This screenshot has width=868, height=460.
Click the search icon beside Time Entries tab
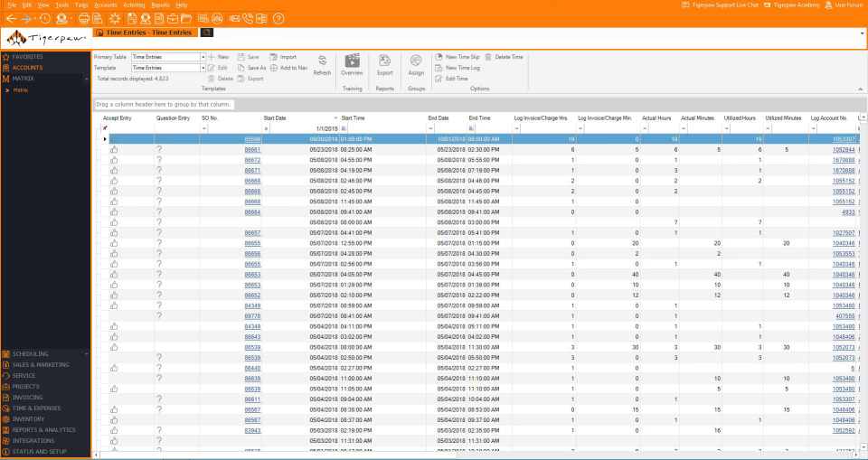point(206,33)
